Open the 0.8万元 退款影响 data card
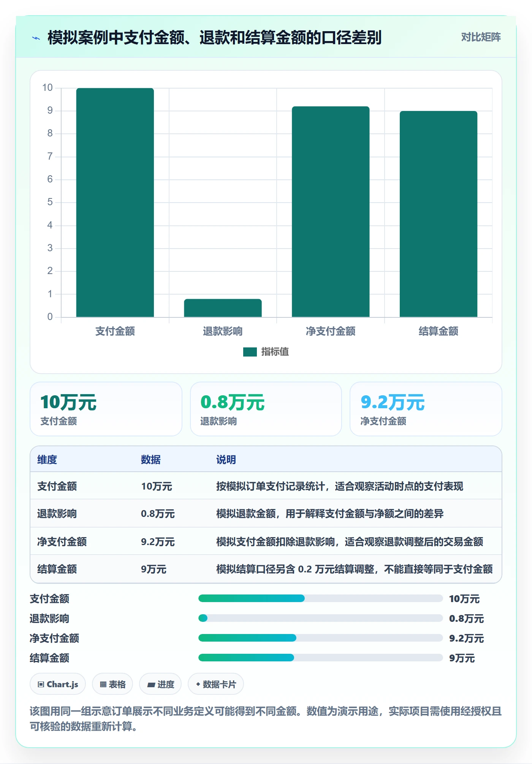This screenshot has width=532, height=764. (266, 409)
